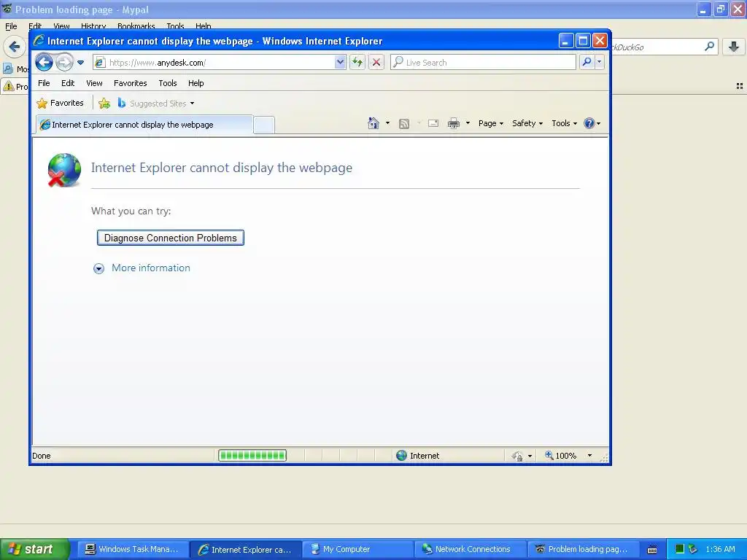This screenshot has height=560, width=747.
Task: Click the Mypal search magnifier icon
Action: [x=709, y=46]
